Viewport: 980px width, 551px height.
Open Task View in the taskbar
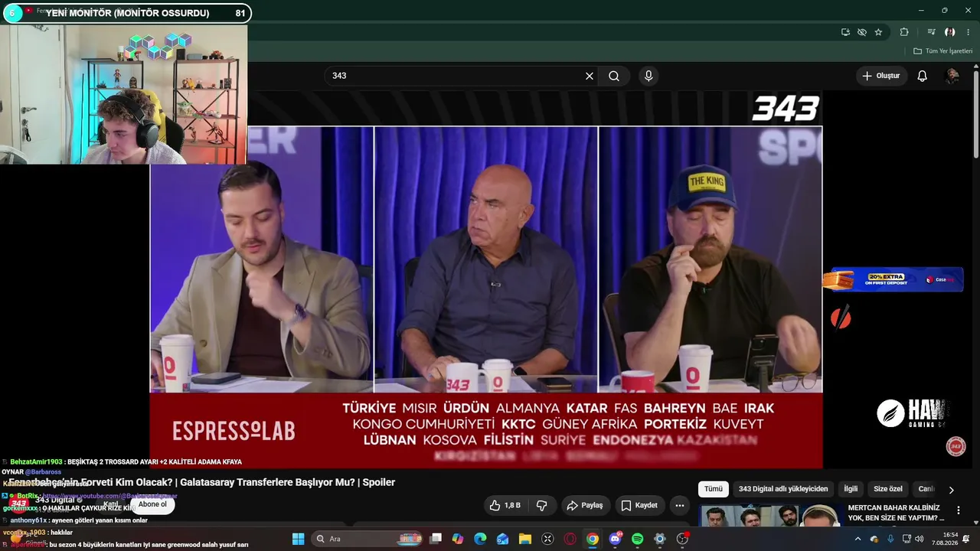436,539
